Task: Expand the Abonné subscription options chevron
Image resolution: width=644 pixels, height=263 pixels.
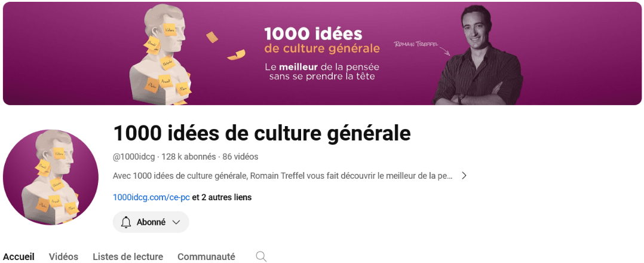Action: pyautogui.click(x=176, y=222)
